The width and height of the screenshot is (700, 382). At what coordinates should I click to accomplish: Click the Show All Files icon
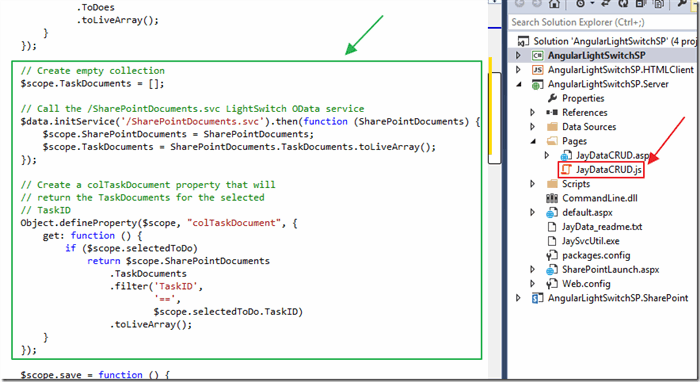[x=658, y=4]
